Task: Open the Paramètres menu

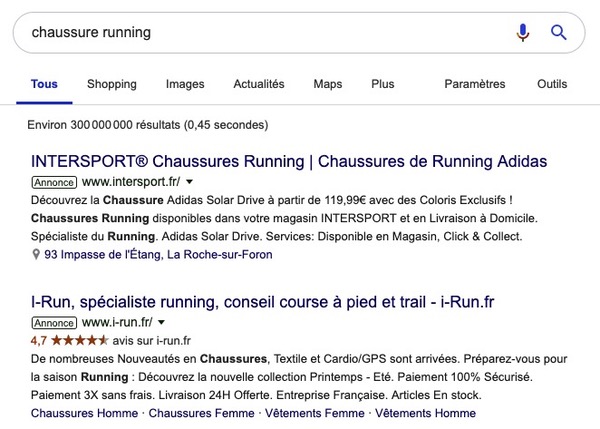Action: tap(474, 84)
